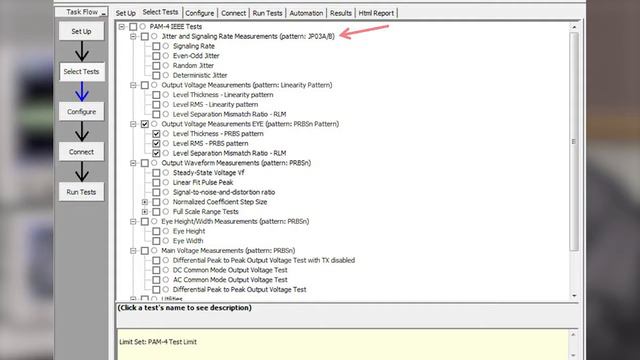Open the Set Up tab
The width and height of the screenshot is (640, 360).
coord(125,13)
